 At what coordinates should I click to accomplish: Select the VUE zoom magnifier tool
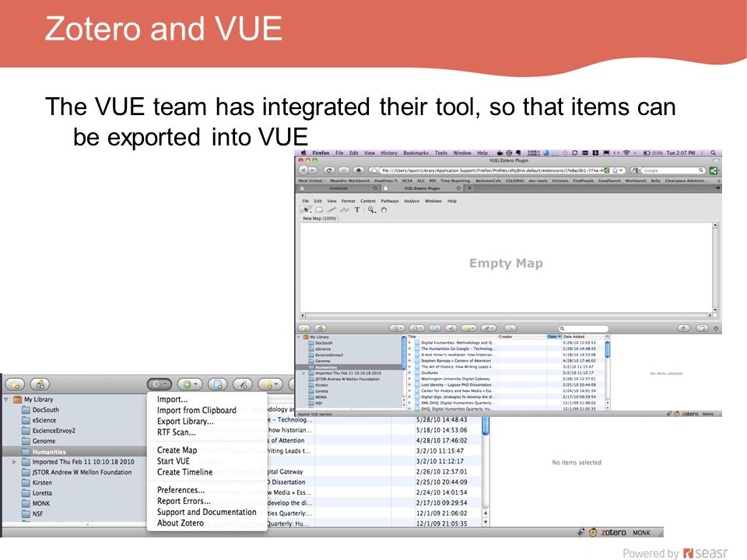click(x=372, y=210)
